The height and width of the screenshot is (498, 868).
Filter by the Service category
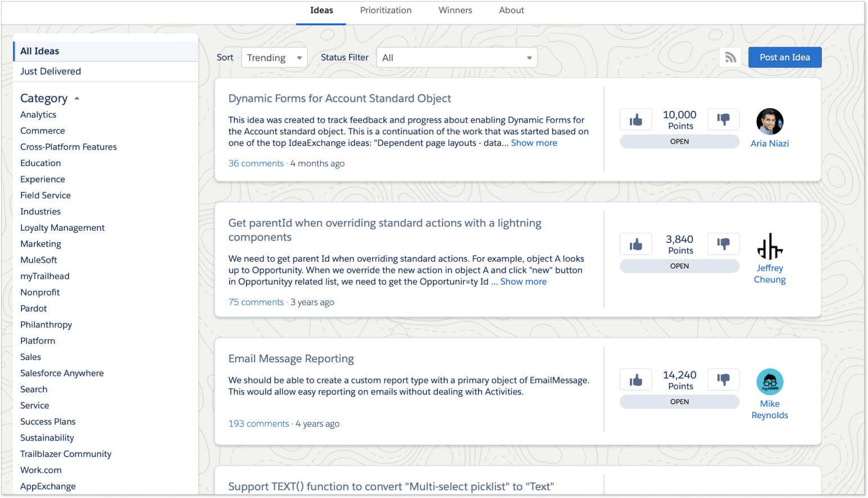35,406
